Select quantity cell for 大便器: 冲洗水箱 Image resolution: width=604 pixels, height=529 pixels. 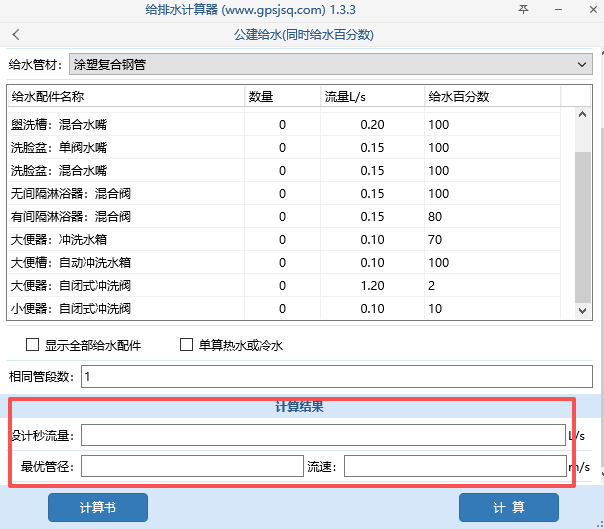282,240
